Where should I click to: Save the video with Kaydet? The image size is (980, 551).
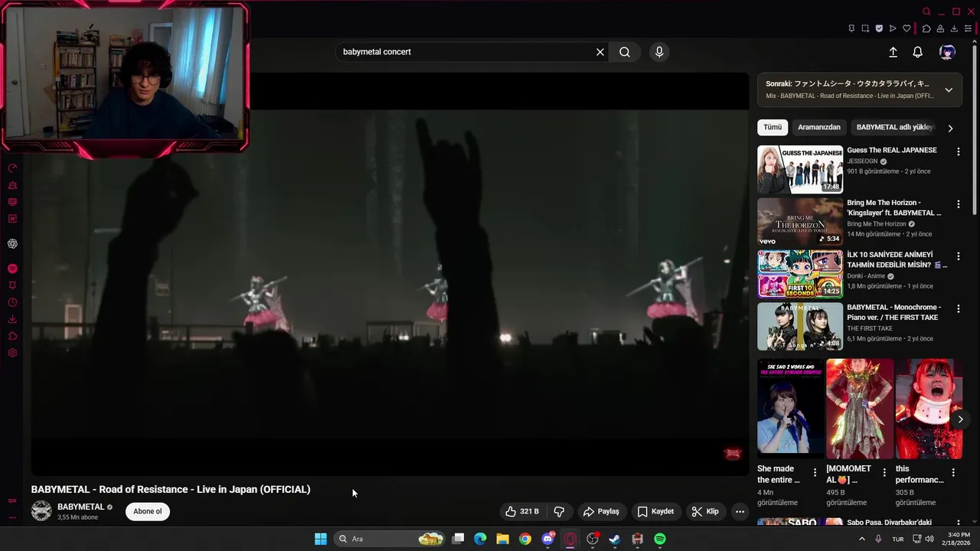pyautogui.click(x=655, y=511)
